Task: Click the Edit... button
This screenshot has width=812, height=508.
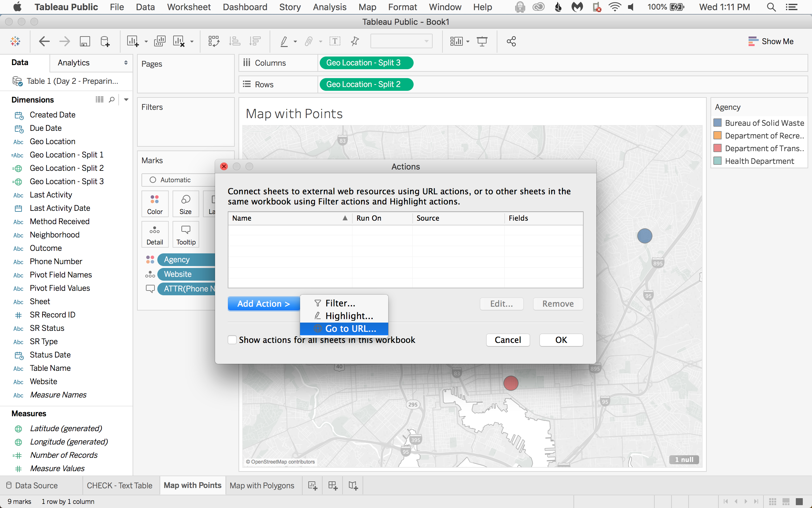Action: [501, 304]
